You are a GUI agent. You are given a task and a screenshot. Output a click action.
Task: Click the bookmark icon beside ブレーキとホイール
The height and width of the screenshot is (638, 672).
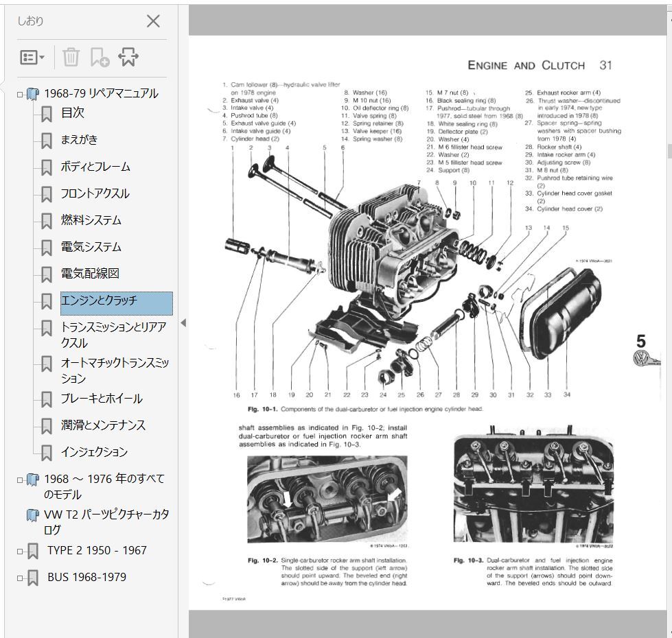pos(47,400)
